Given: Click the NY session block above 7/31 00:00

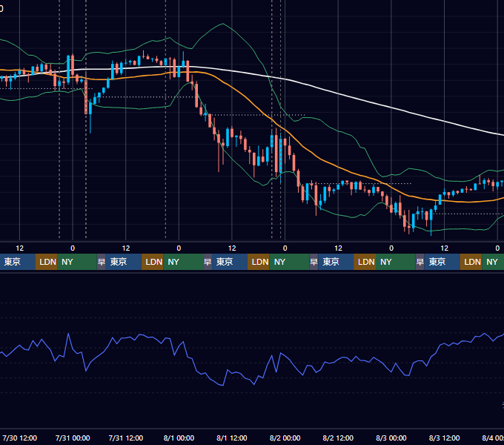Looking at the screenshot, I should [x=77, y=262].
